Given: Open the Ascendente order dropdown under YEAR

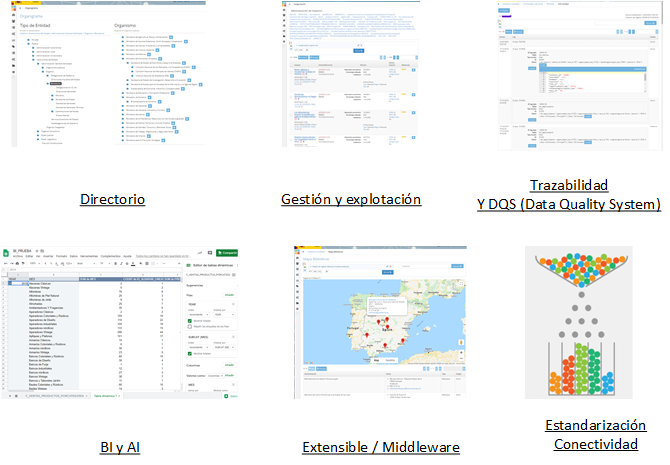Looking at the screenshot, I should [x=198, y=313].
